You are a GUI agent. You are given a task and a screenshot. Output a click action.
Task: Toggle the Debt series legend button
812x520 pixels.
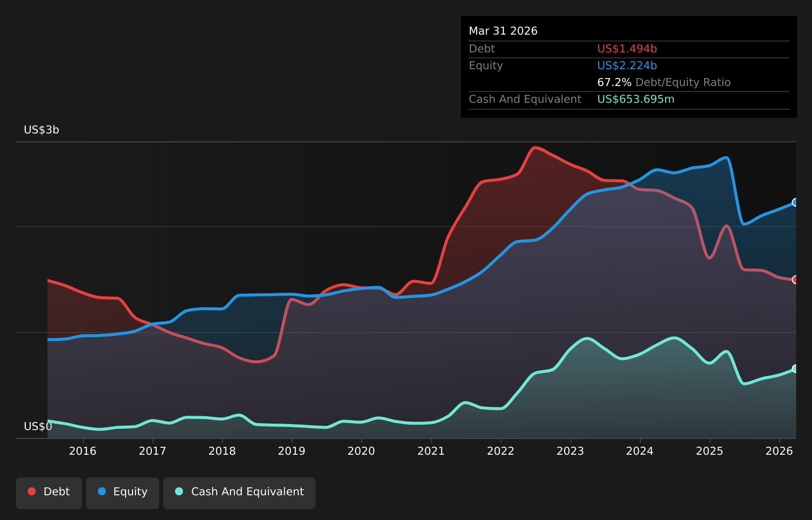tap(49, 493)
